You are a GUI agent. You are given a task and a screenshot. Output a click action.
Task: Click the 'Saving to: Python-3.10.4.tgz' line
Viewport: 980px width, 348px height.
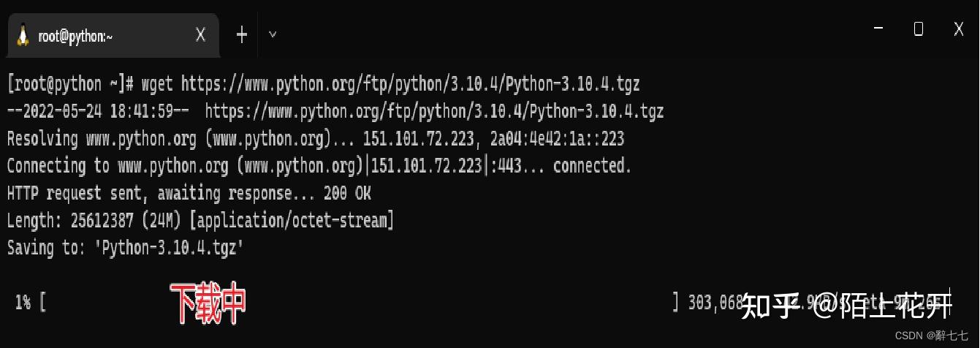[x=125, y=248]
